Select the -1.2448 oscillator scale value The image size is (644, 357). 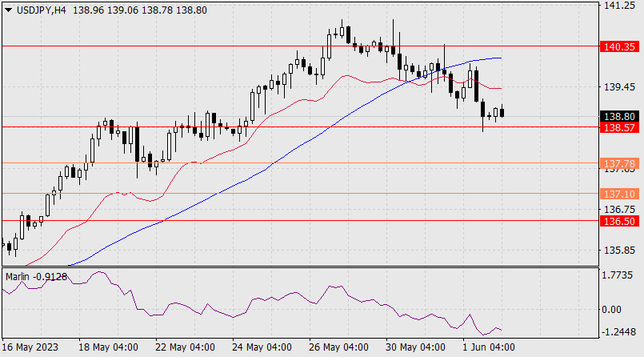point(618,332)
